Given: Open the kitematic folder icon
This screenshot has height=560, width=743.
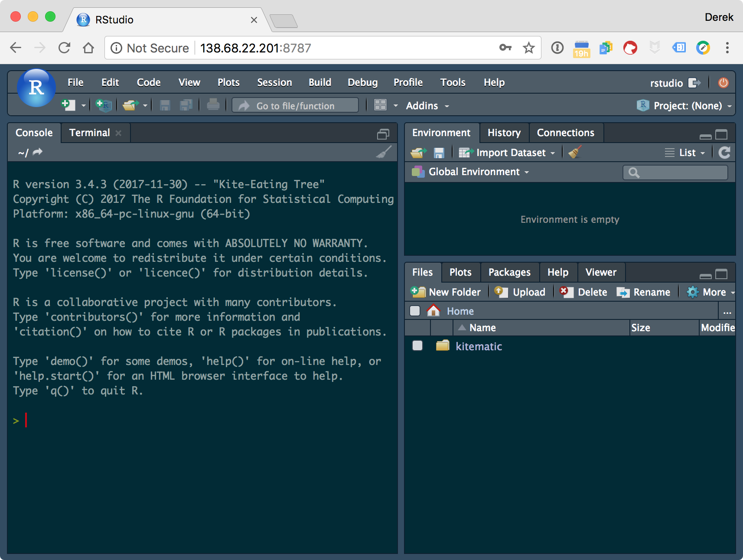Looking at the screenshot, I should pyautogui.click(x=442, y=346).
